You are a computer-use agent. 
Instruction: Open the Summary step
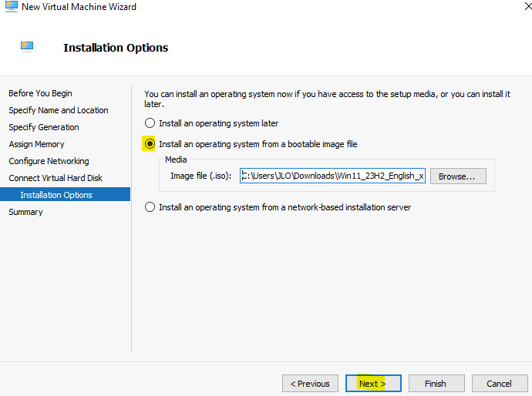pyautogui.click(x=25, y=212)
